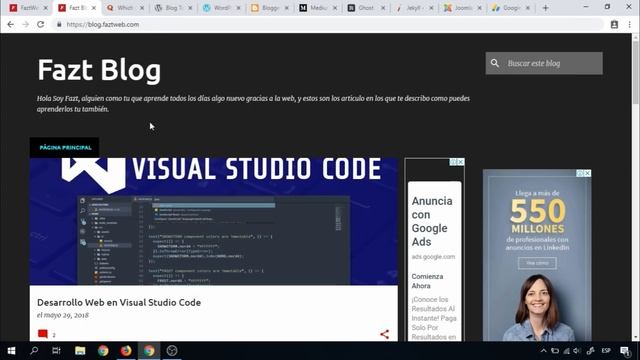Click the address bar URL blog.faztweb.com
640x360 pixels.
click(103, 24)
